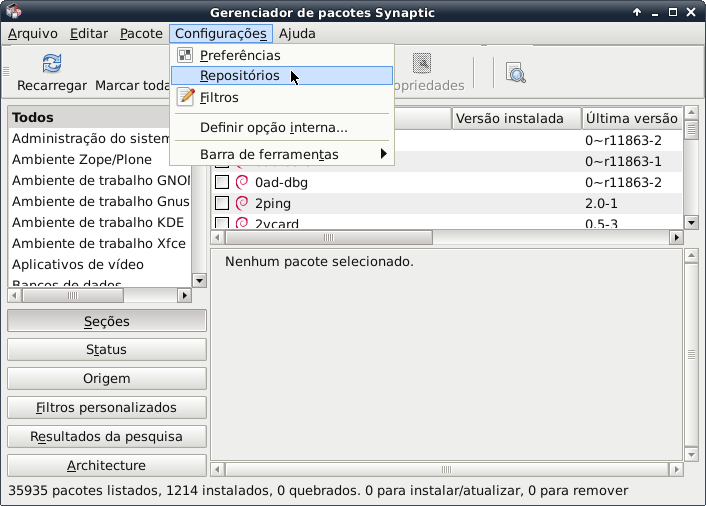This screenshot has height=506, width=706.
Task: Click category list scroll right arrow
Action: click(x=184, y=296)
